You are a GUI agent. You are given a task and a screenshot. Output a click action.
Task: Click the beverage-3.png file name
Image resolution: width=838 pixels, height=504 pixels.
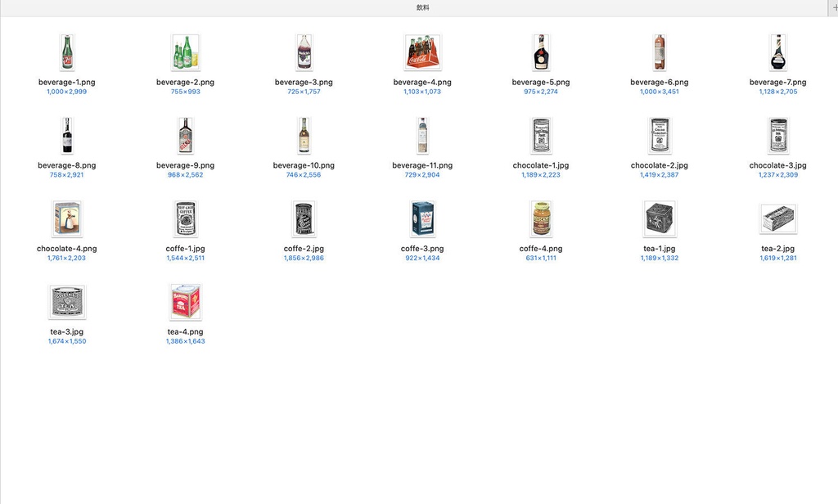coord(304,83)
